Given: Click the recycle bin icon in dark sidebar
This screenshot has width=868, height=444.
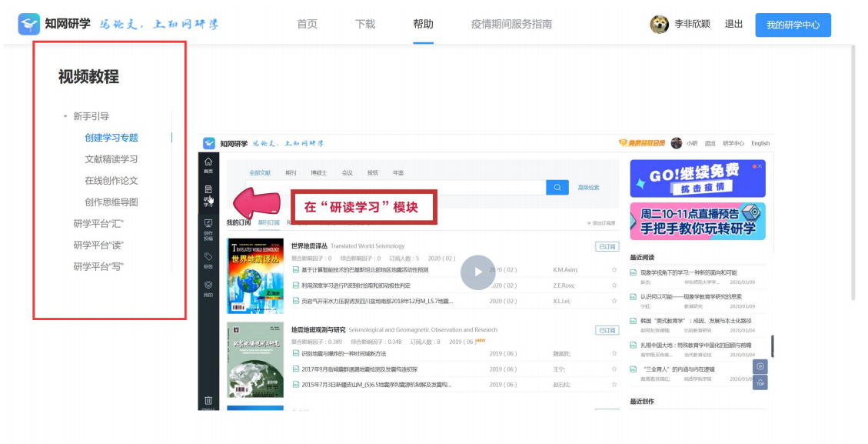Looking at the screenshot, I should (x=208, y=400).
